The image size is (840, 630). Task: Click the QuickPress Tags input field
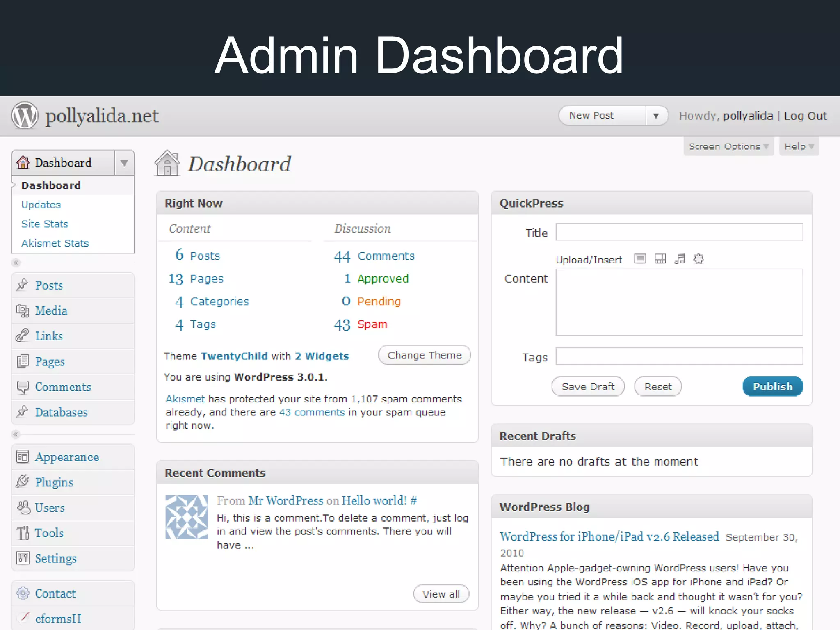(x=679, y=356)
